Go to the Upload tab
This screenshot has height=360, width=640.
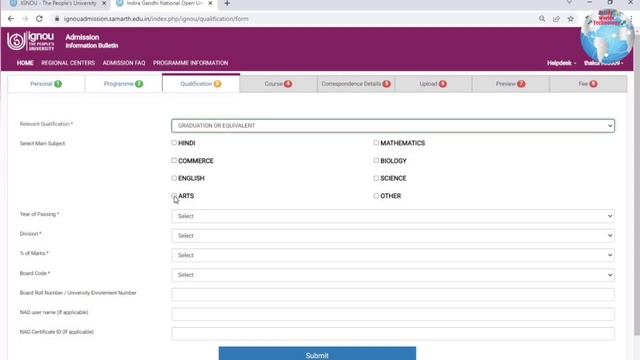click(433, 84)
